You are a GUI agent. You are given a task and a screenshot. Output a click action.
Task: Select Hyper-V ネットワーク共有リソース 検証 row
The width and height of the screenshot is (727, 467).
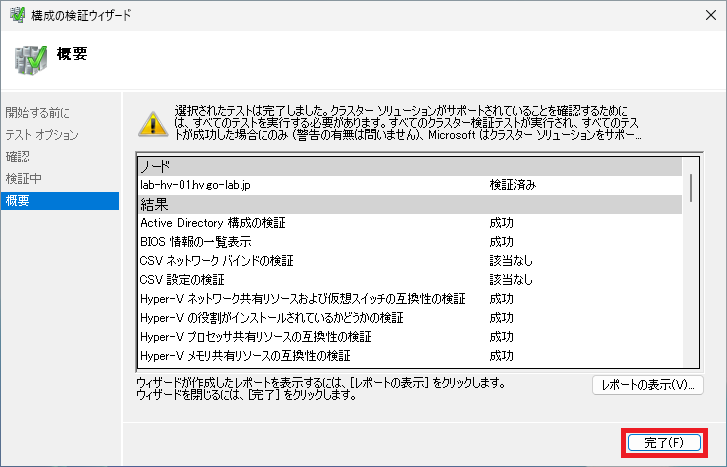point(410,299)
